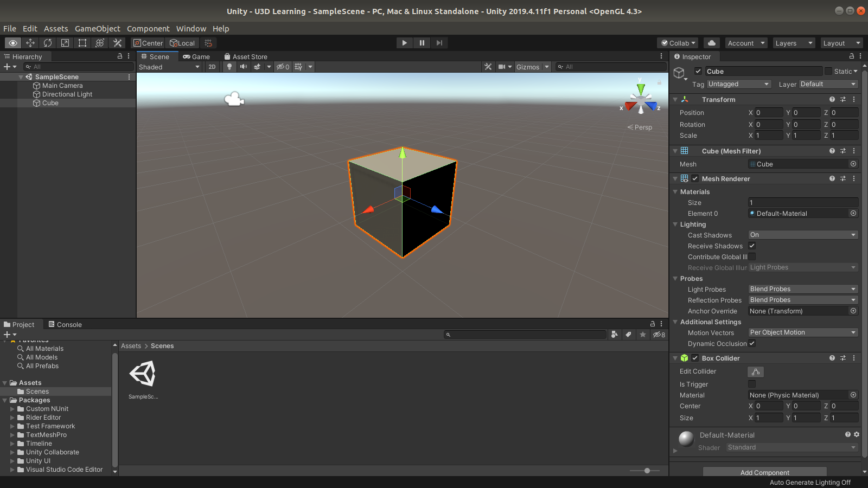Search by label in Project panel
Image resolution: width=868 pixels, height=488 pixels.
[628, 335]
